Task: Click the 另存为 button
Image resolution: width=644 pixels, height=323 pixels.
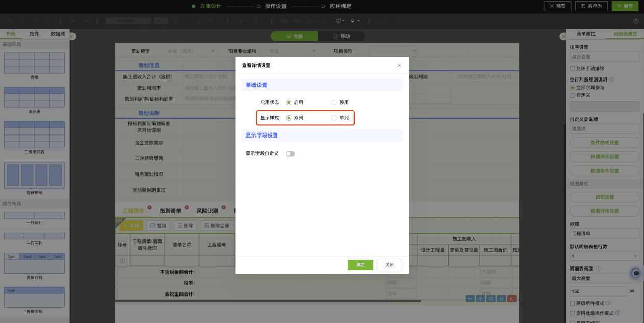Action: click(x=591, y=6)
